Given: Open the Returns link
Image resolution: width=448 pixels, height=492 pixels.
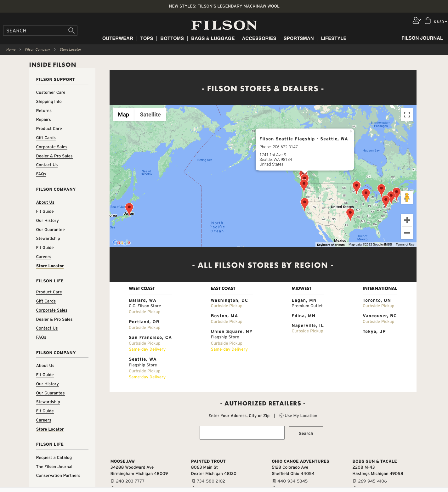Looking at the screenshot, I should (44, 111).
